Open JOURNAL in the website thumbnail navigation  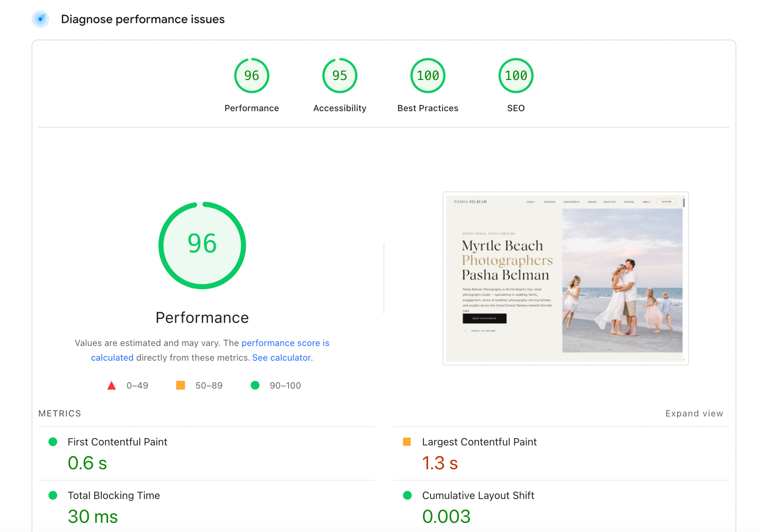point(629,202)
